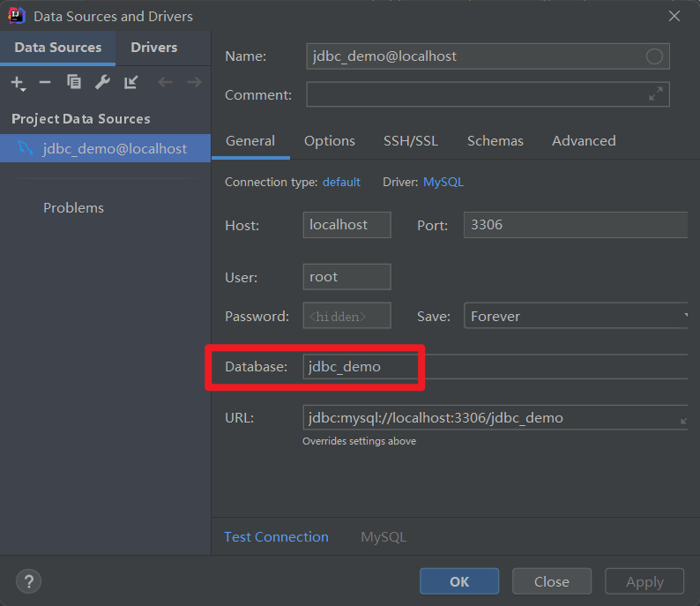Change the connection type via default link

point(341,183)
